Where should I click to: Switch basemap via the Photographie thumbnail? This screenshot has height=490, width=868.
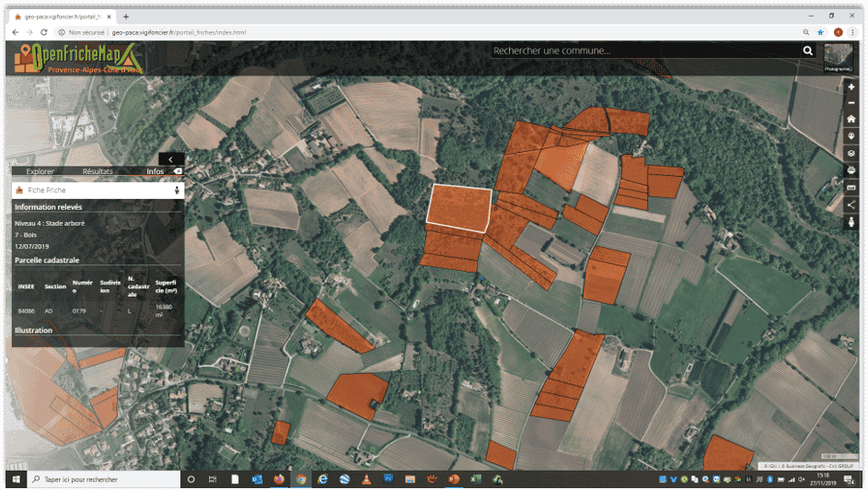point(839,58)
